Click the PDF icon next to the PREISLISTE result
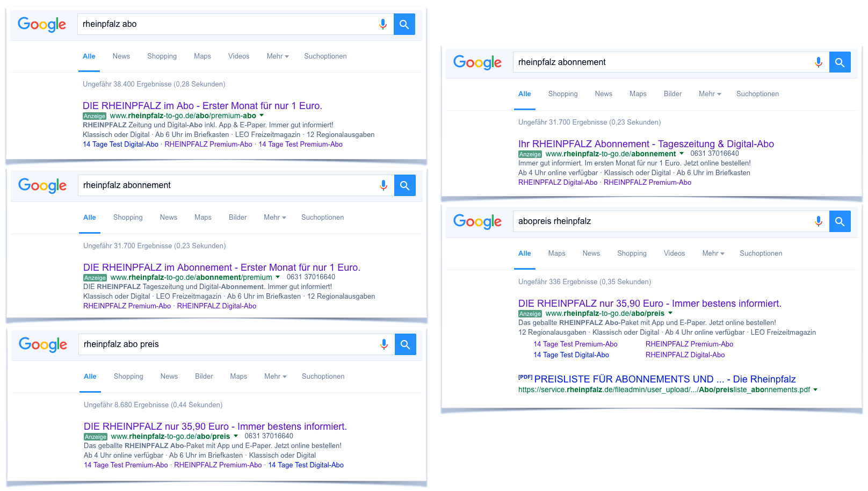The height and width of the screenshot is (491, 868). 525,377
